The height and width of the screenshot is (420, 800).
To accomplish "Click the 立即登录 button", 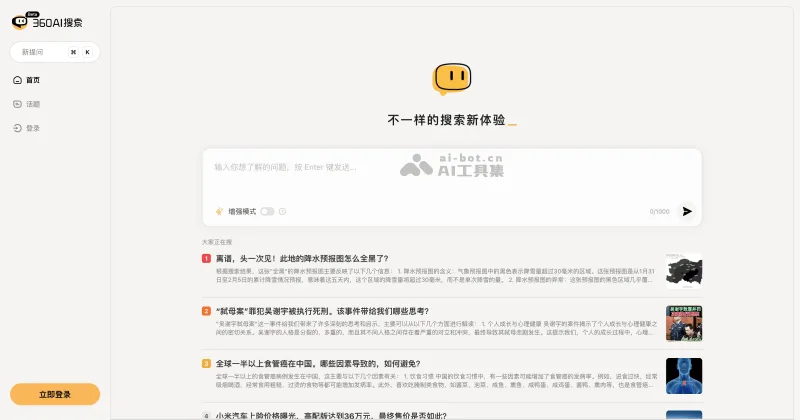I will pyautogui.click(x=55, y=394).
